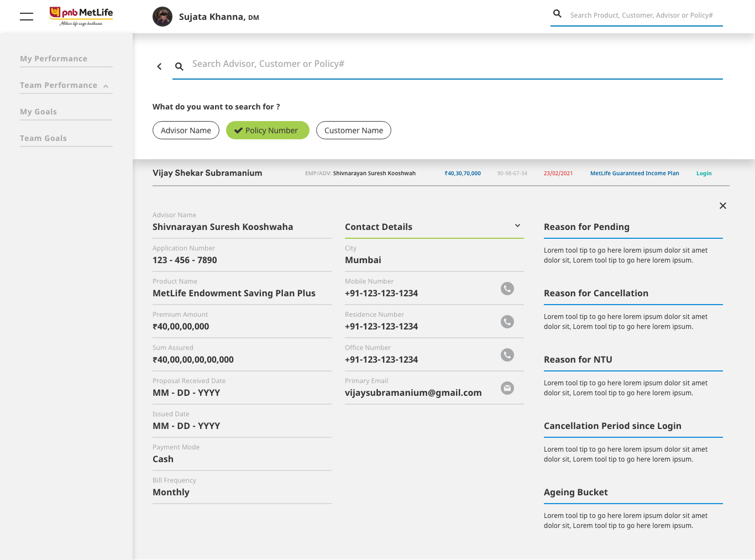Click the name Vijay Shekar Subramanium

click(x=207, y=173)
